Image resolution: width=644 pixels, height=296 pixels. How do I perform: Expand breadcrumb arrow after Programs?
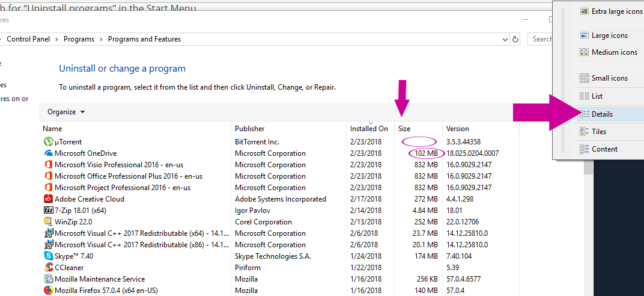[x=101, y=40]
